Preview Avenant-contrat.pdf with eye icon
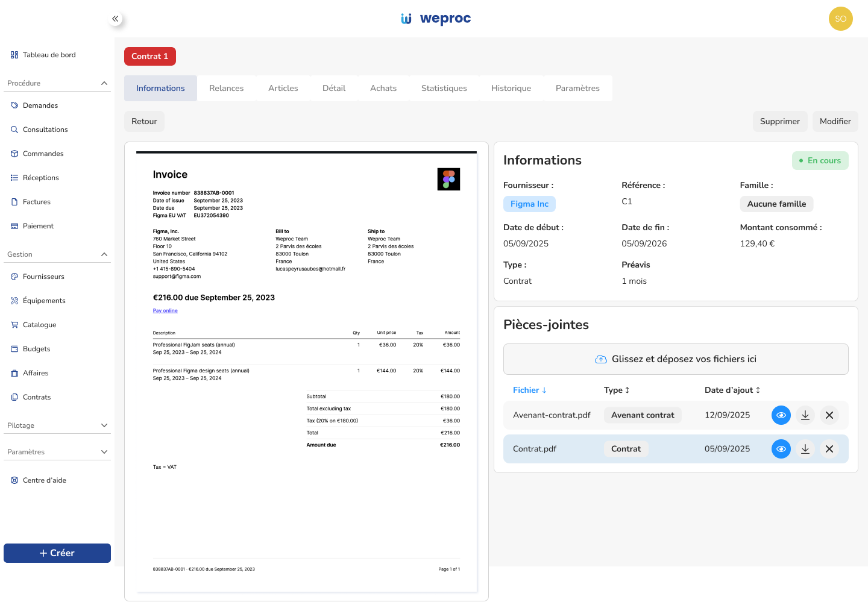This screenshot has height=611, width=868. tap(781, 415)
